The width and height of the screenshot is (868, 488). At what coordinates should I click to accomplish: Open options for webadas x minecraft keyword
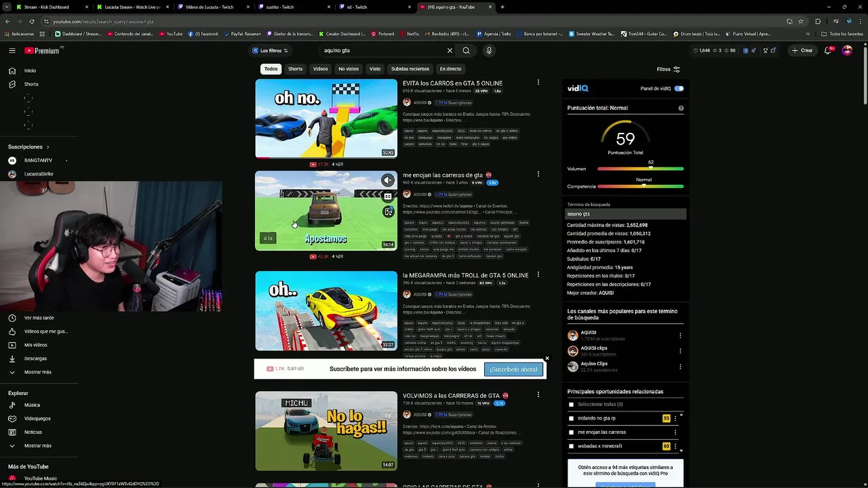point(675,446)
